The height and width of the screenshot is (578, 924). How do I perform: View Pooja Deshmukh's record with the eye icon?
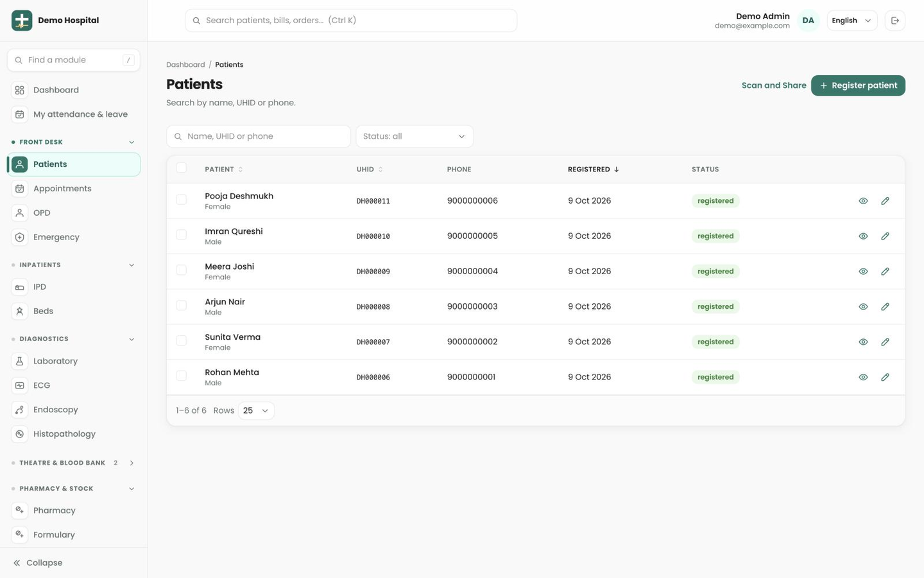coord(863,201)
